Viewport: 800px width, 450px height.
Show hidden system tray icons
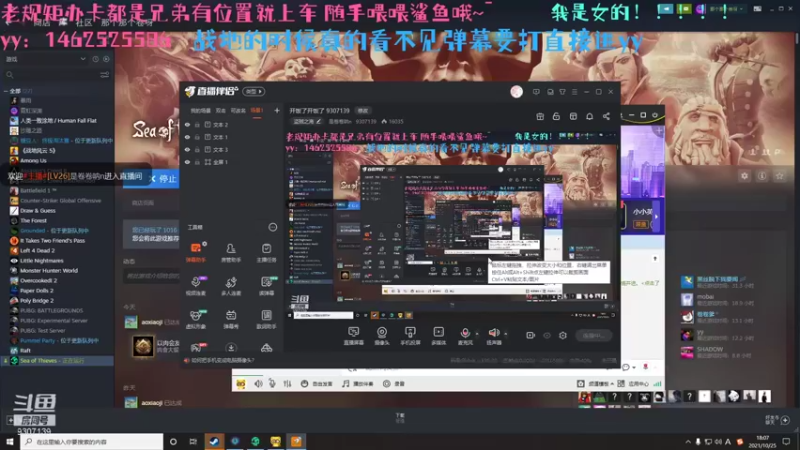(x=688, y=441)
